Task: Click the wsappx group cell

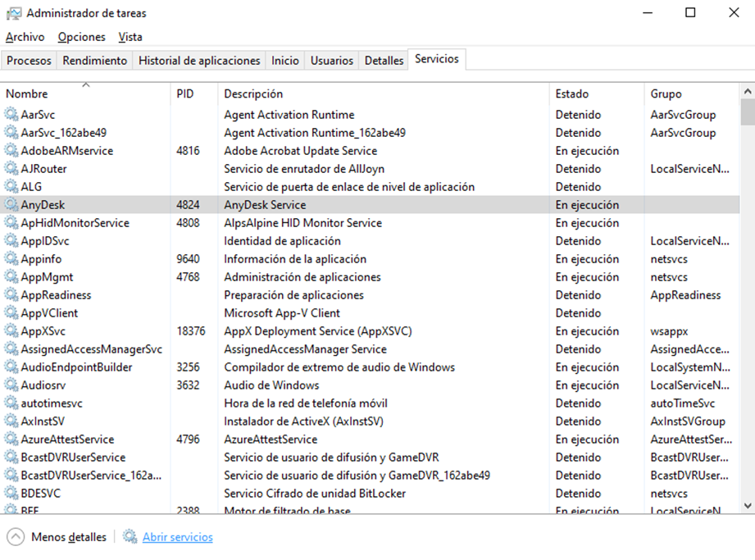Action: point(669,331)
